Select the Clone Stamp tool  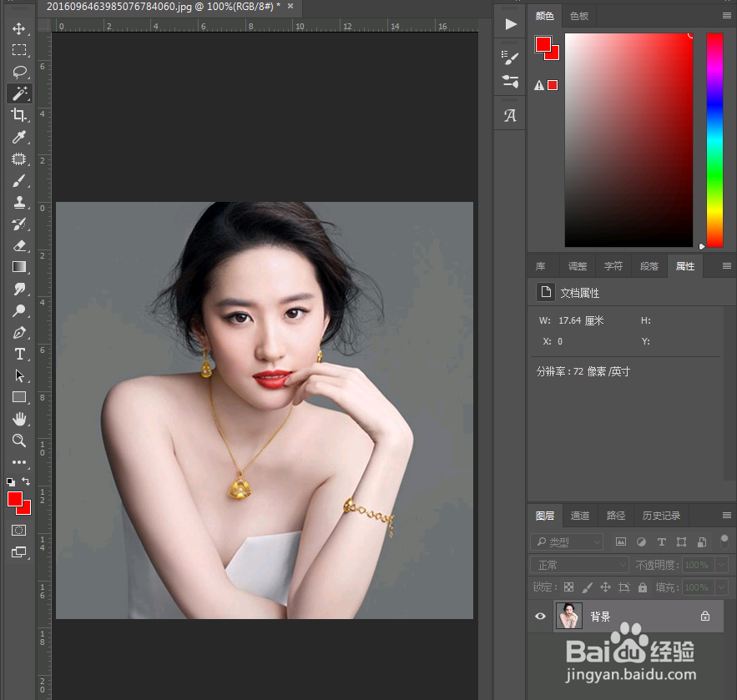point(19,202)
